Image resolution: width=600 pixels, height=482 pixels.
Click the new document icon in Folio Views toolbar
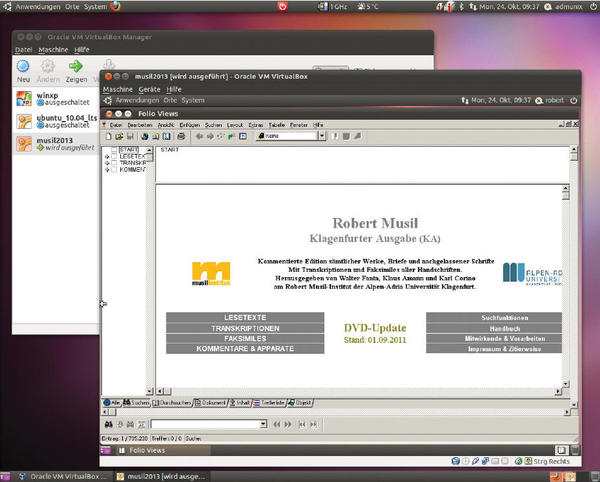click(x=108, y=136)
